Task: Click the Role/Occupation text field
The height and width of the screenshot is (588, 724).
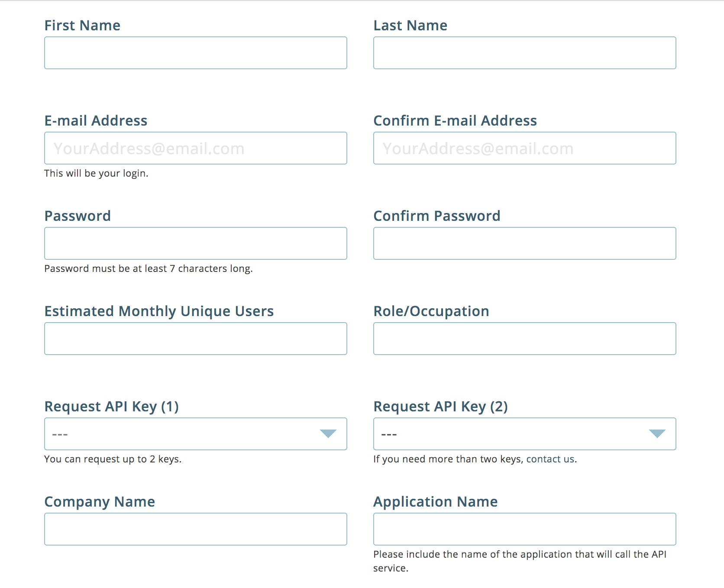Action: (525, 339)
